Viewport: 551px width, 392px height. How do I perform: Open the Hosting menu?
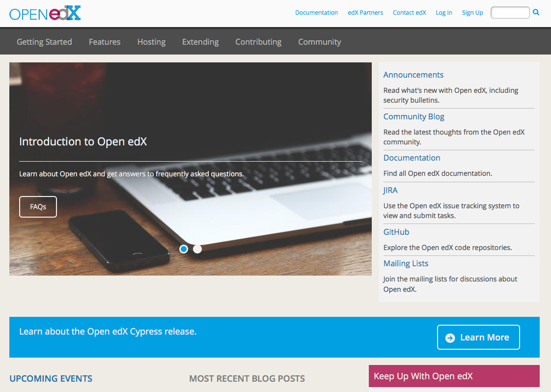coord(151,42)
